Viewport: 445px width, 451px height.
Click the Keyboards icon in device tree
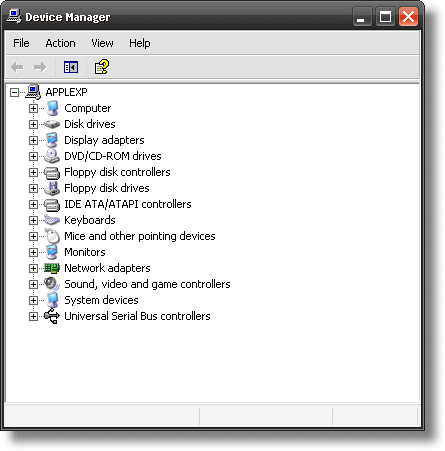pyautogui.click(x=52, y=220)
